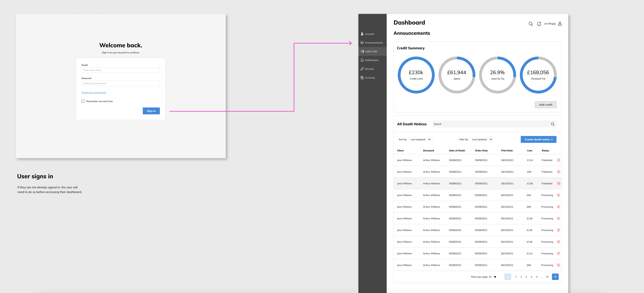Click into the Enter your email field
The width and height of the screenshot is (644, 293).
(121, 70)
